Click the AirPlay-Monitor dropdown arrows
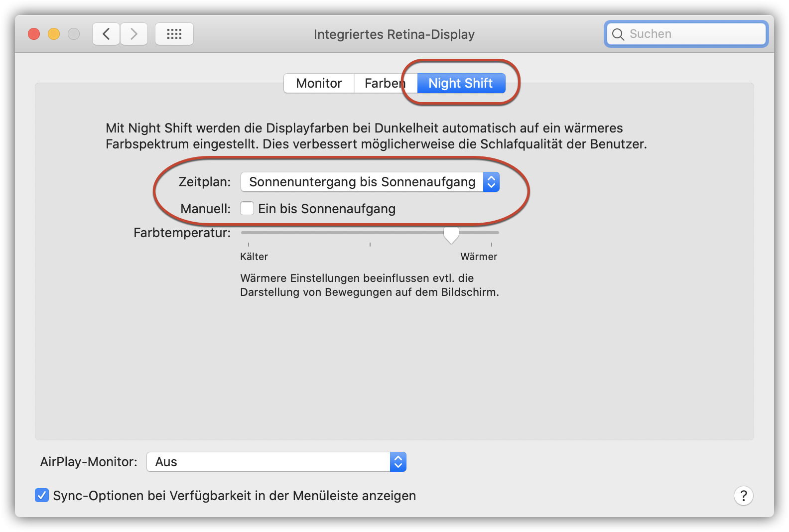 398,462
